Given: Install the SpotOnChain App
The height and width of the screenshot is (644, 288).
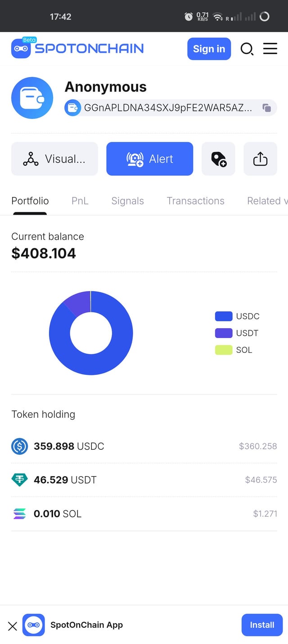Looking at the screenshot, I should tap(262, 625).
